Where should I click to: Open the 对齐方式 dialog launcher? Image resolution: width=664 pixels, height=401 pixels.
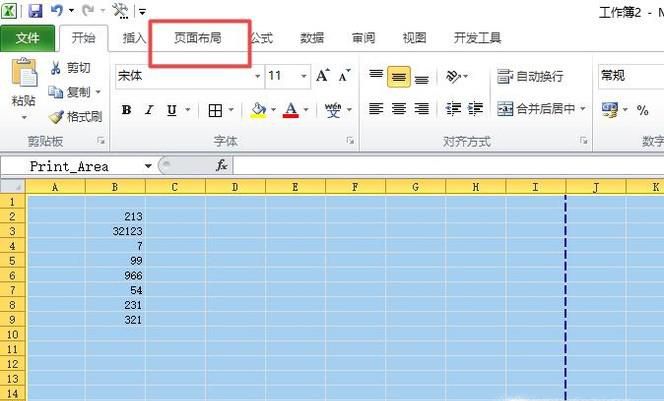584,141
